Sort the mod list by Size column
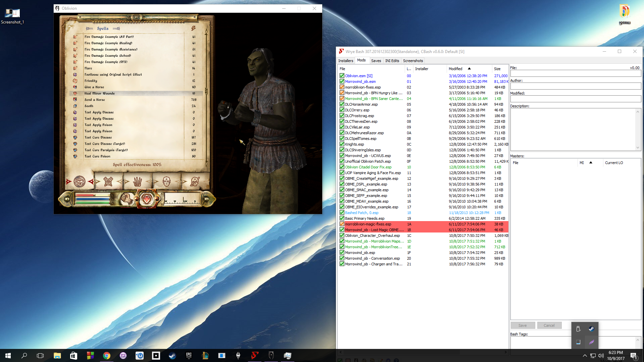Screen dimensions: 644x362 click(x=500, y=69)
